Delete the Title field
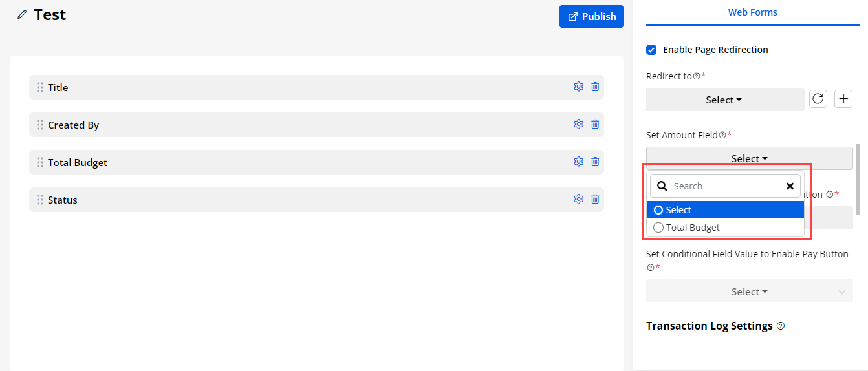This screenshot has width=868, height=371. click(595, 87)
